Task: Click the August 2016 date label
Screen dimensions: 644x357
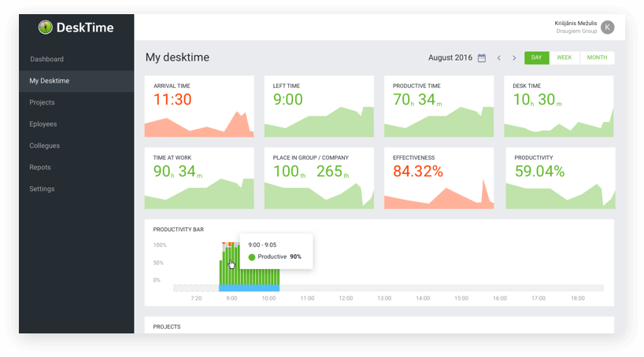Action: pyautogui.click(x=450, y=58)
